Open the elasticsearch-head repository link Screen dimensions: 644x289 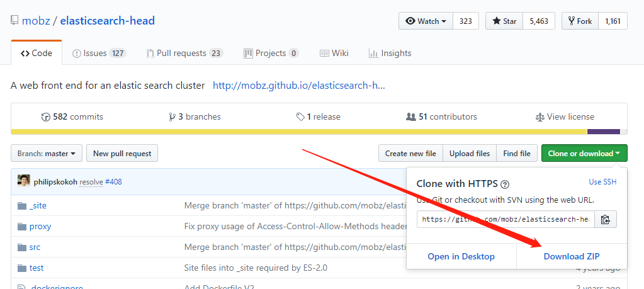[107, 21]
